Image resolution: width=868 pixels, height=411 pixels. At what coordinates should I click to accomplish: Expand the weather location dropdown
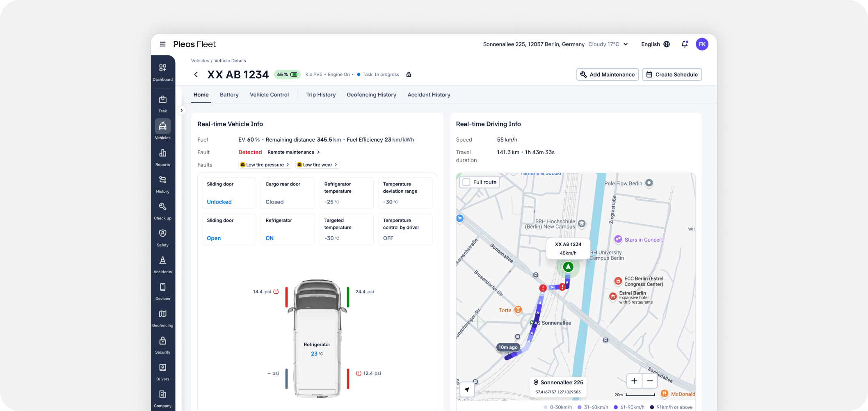pos(626,44)
